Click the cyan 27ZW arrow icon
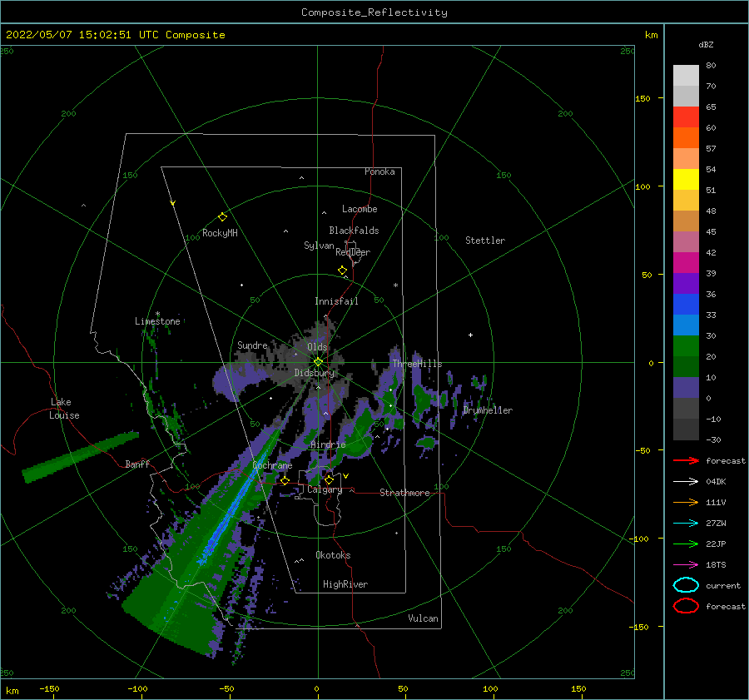Screen dimensions: 749x700 point(686,524)
